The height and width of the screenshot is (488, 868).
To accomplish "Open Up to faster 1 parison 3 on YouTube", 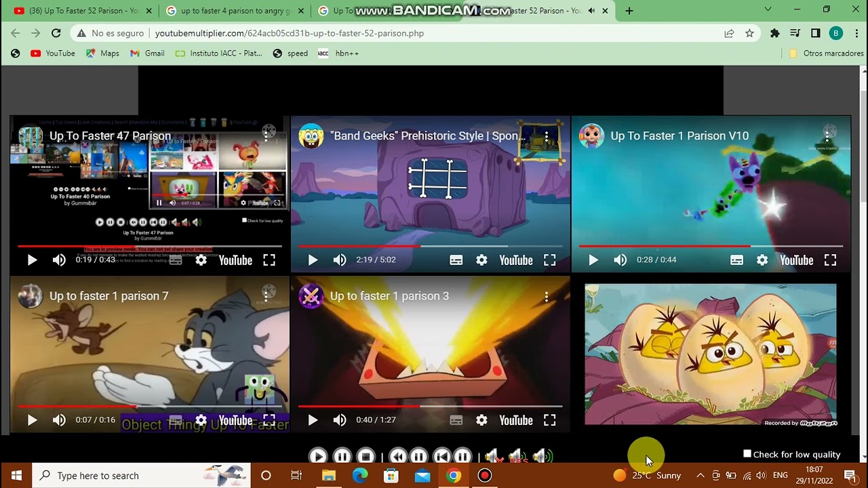I will click(x=516, y=420).
